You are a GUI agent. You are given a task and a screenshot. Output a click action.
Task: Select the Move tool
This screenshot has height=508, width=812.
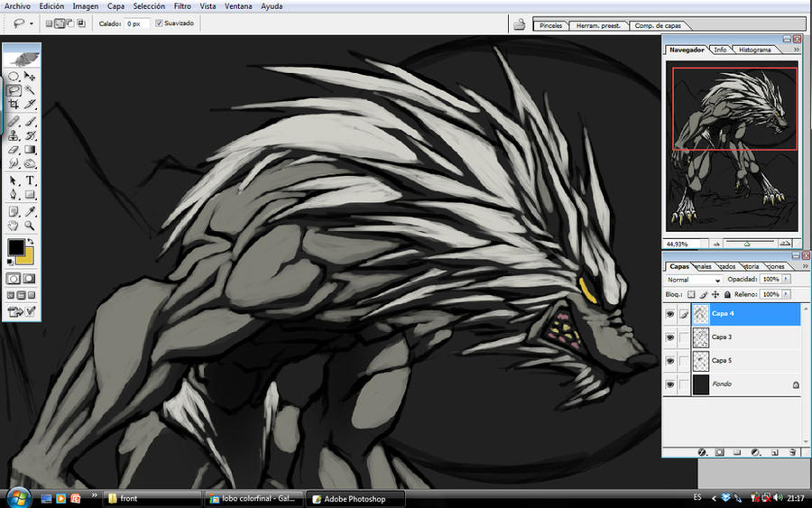(30, 76)
